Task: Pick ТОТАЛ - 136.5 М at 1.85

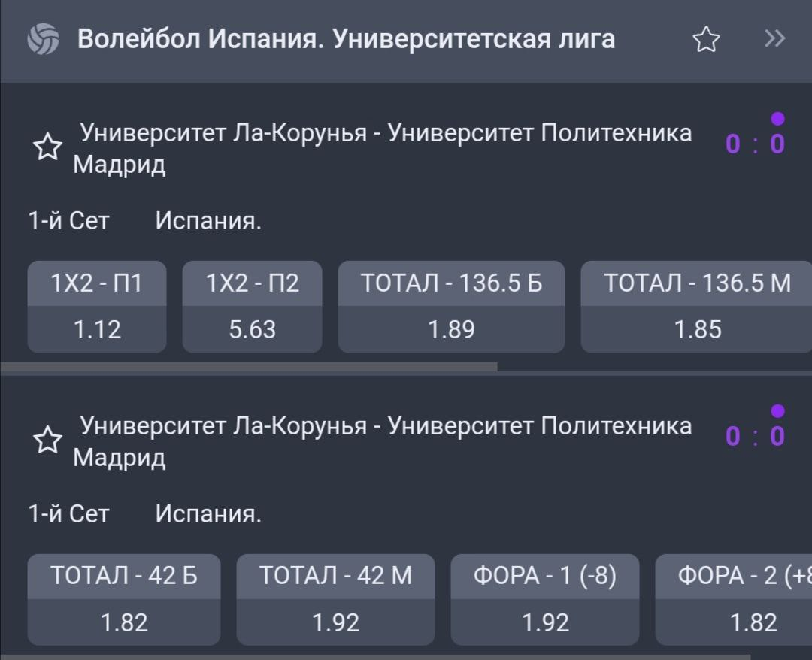Action: pos(697,307)
